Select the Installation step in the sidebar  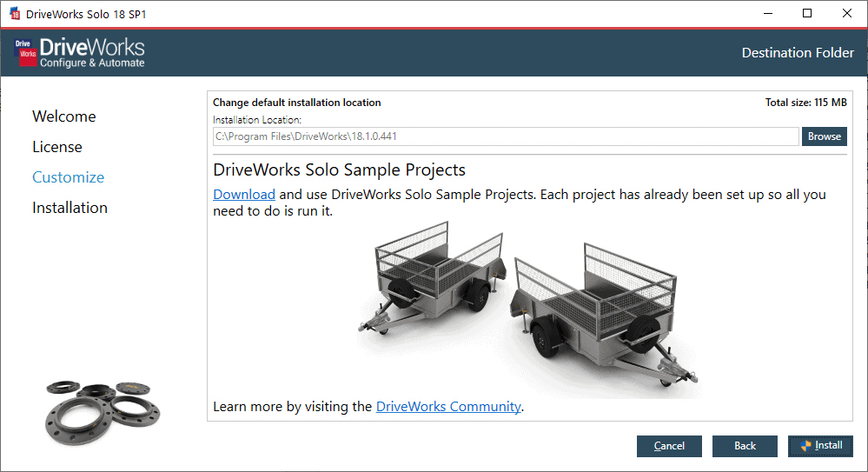70,208
